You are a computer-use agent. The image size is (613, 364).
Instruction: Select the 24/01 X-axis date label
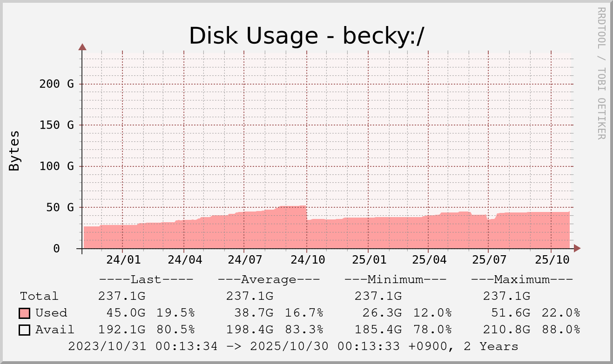123,260
